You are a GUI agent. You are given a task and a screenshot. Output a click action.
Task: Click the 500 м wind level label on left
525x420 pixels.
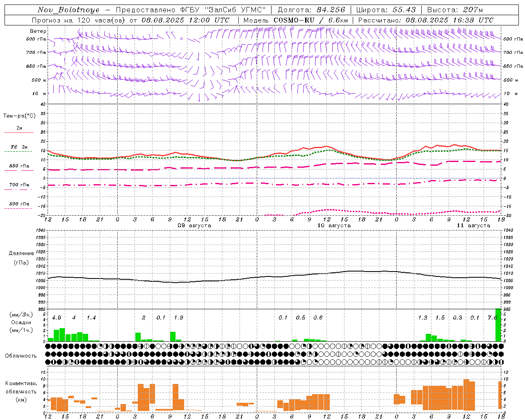pyautogui.click(x=39, y=80)
